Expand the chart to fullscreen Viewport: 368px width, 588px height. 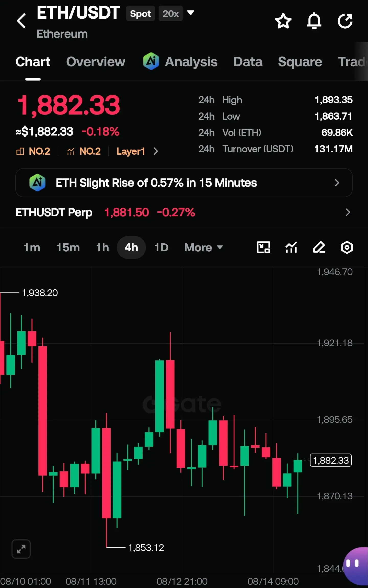21,549
